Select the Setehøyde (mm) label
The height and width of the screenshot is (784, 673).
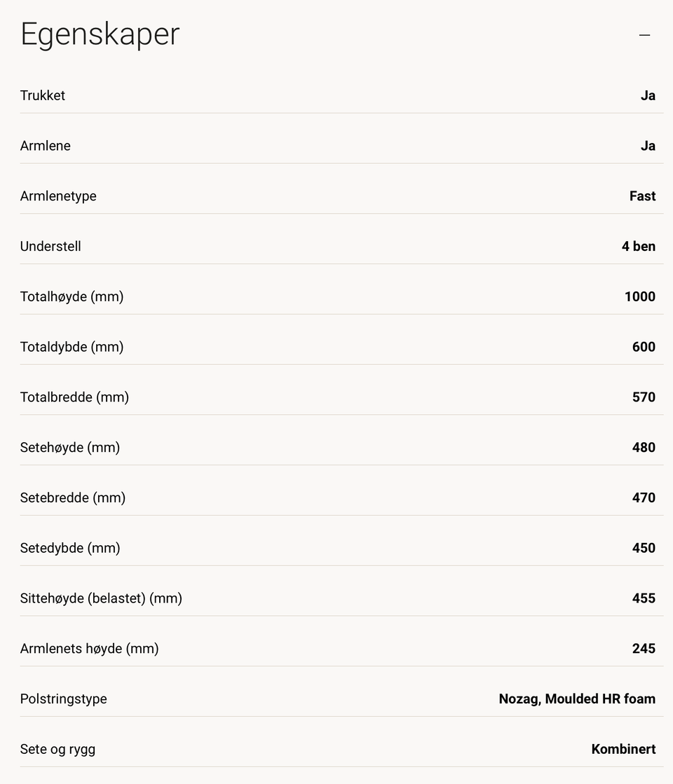(x=70, y=448)
